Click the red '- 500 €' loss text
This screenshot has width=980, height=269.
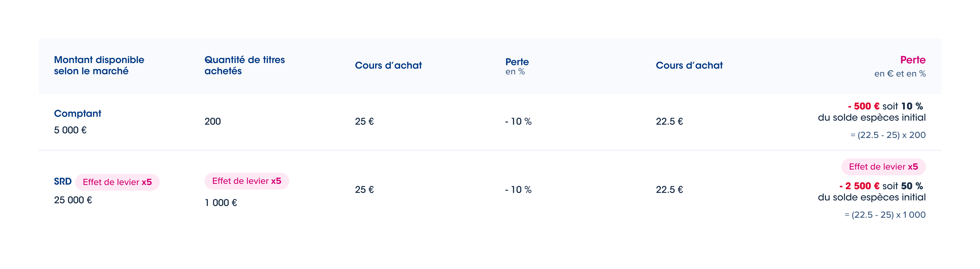(x=863, y=106)
